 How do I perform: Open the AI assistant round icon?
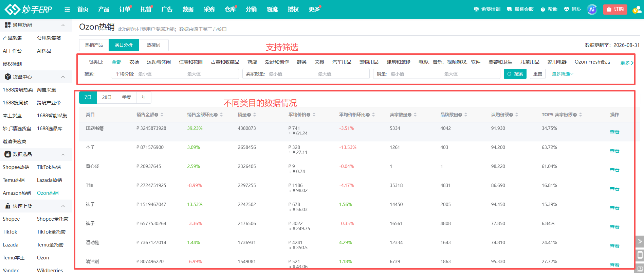coord(592,10)
